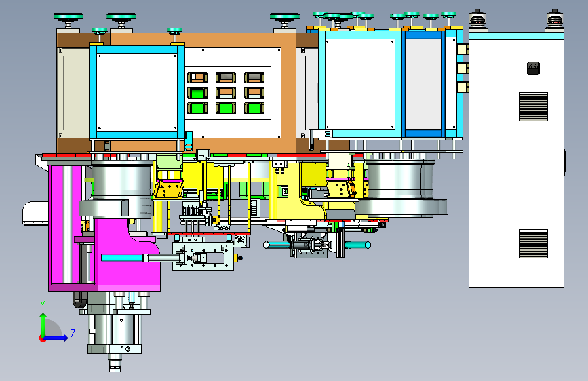This screenshot has width=588, height=381.
Task: Select the bottom motor assembly below magenta housing
Action: pyautogui.click(x=115, y=330)
